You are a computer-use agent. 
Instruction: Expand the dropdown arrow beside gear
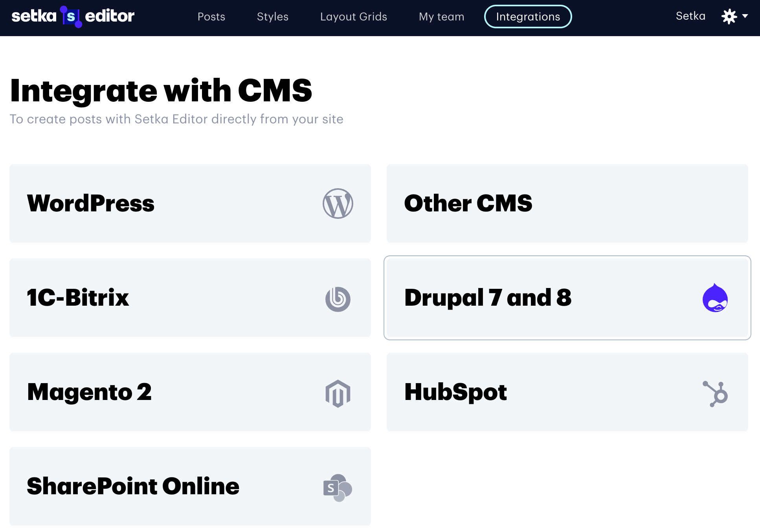tap(745, 17)
